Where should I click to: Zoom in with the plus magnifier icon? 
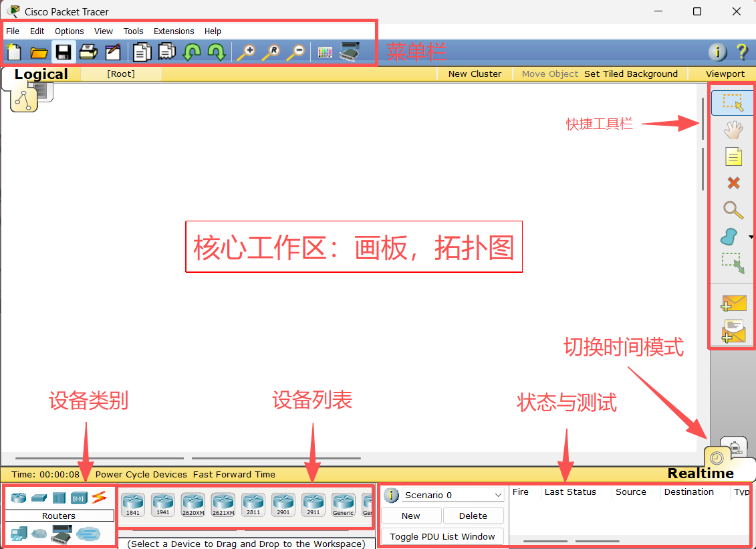click(247, 52)
